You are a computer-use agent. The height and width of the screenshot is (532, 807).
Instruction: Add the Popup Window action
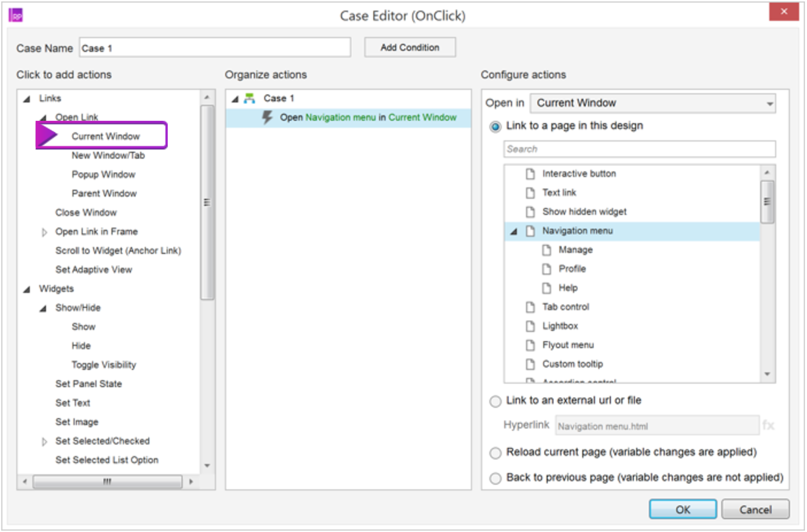104,174
